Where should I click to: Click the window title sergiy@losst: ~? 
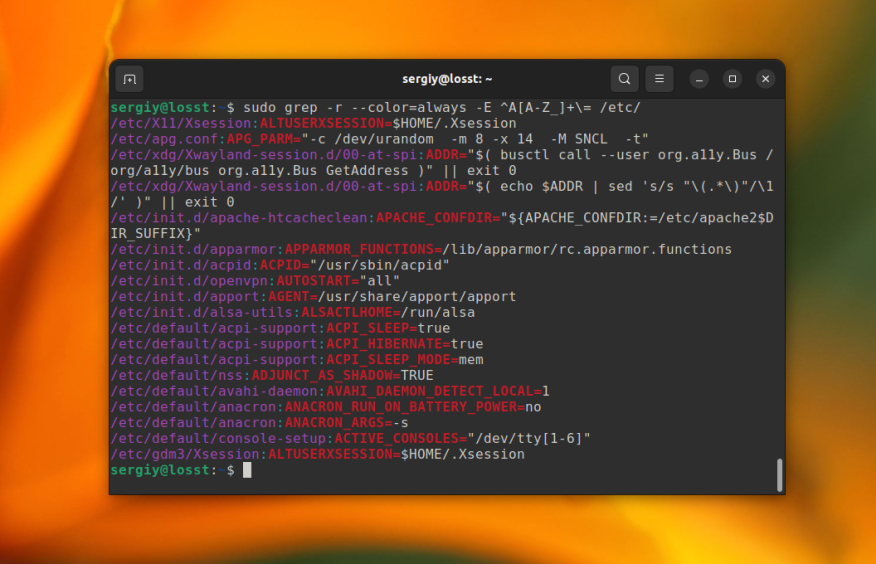click(447, 79)
